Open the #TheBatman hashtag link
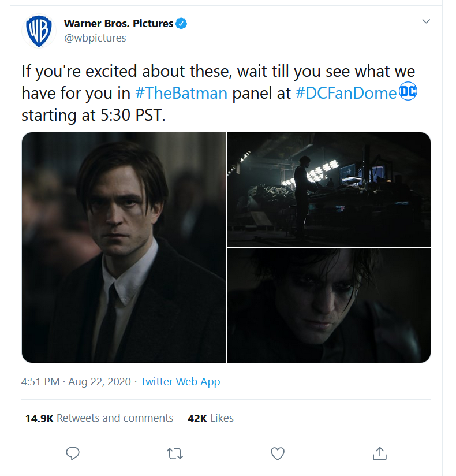 [181, 93]
